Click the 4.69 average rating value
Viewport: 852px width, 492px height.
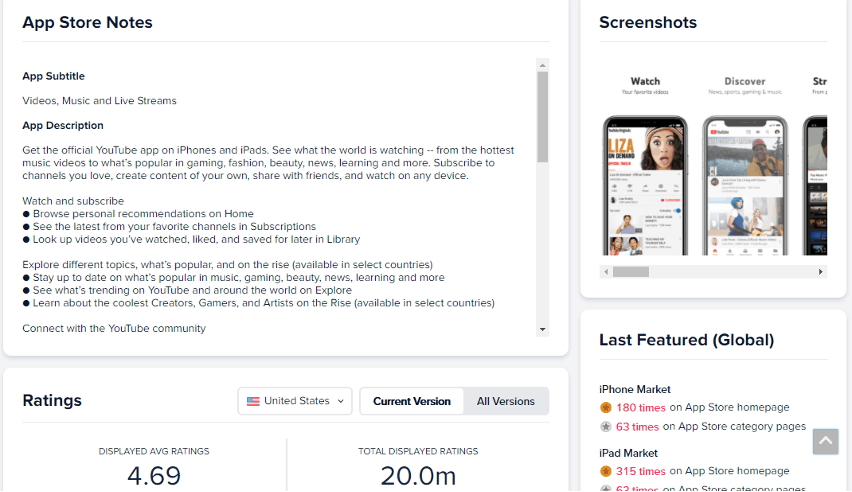tap(154, 476)
